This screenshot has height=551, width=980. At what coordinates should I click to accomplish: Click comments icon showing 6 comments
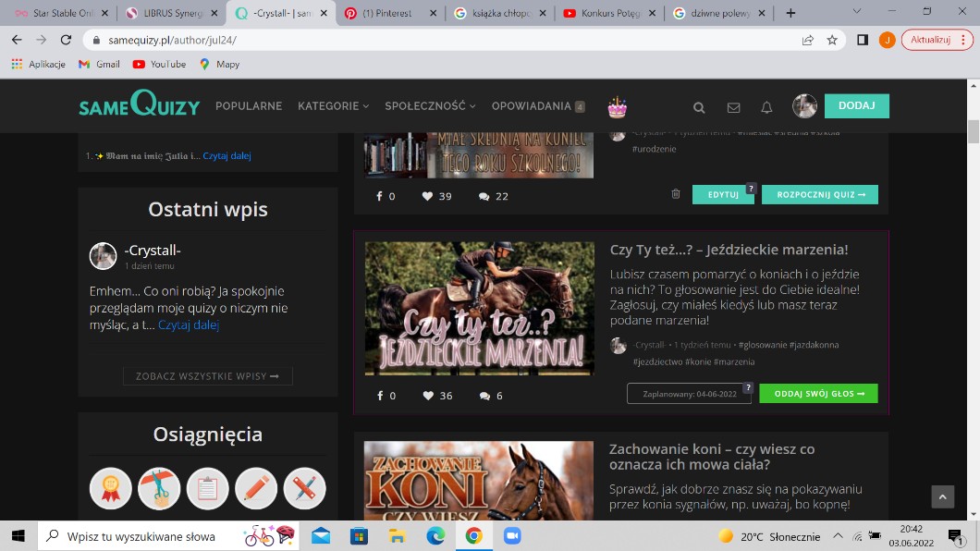pos(484,396)
